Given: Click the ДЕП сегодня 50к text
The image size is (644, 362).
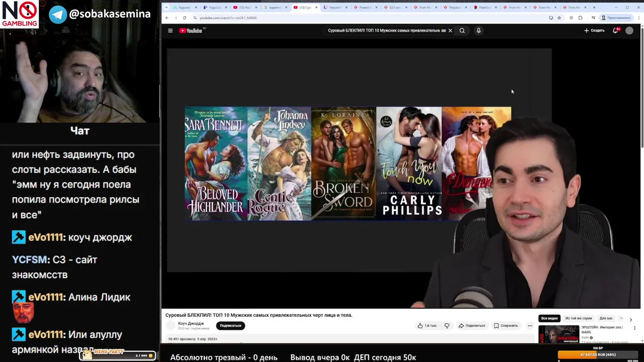Looking at the screenshot, I should 385,357.
